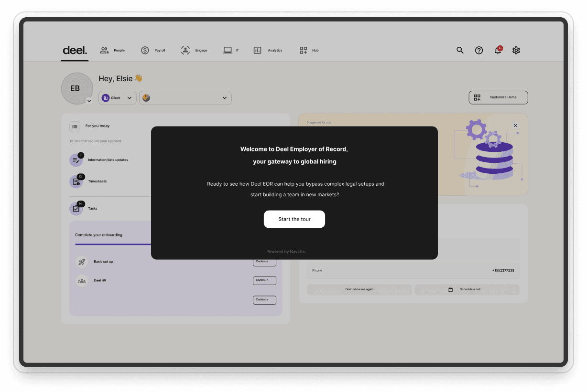This screenshot has height=392, width=587.
Task: Open the Analytics chart icon
Action: pos(257,50)
